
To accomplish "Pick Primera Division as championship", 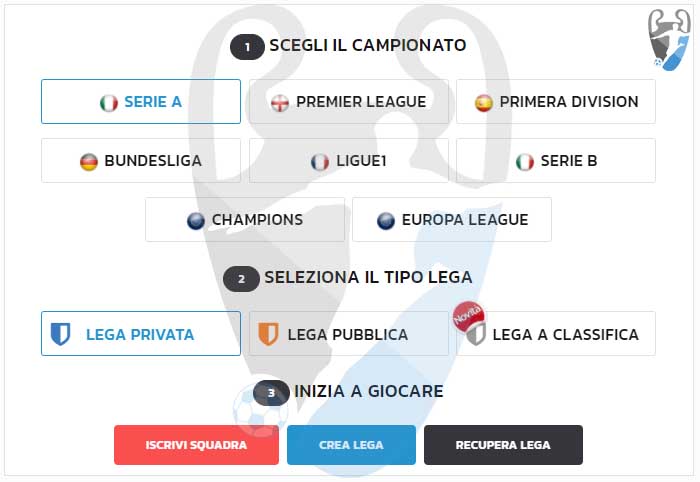I will [x=568, y=102].
